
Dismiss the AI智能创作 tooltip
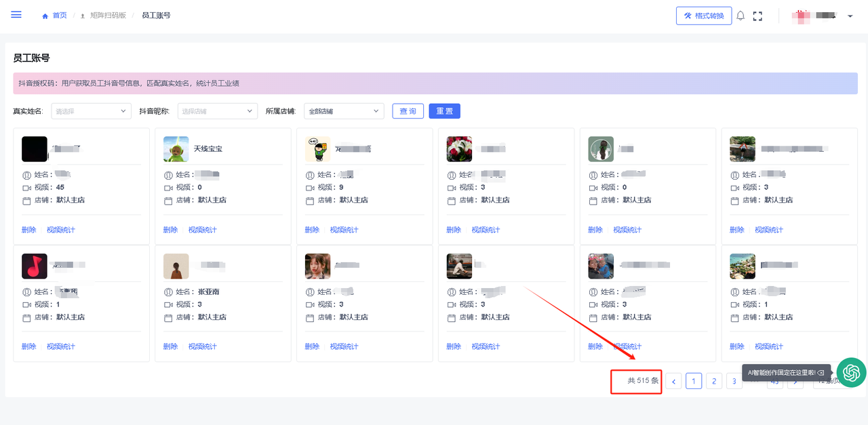[821, 373]
